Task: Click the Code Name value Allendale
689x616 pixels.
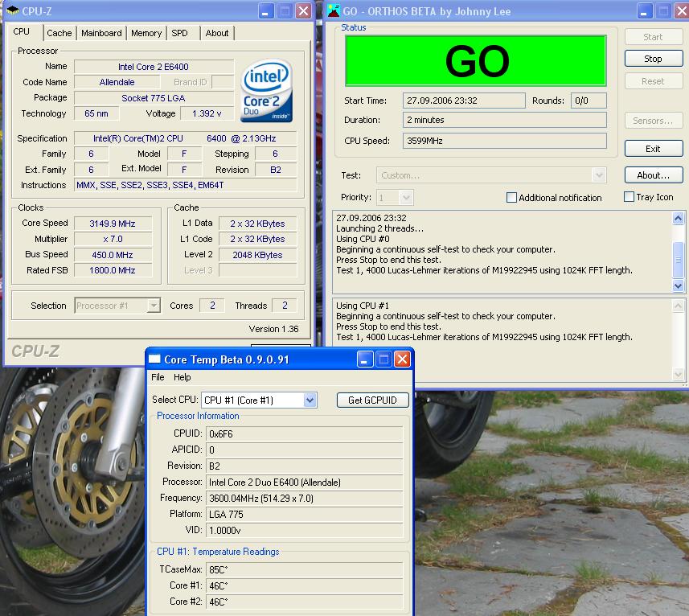Action: pos(117,82)
